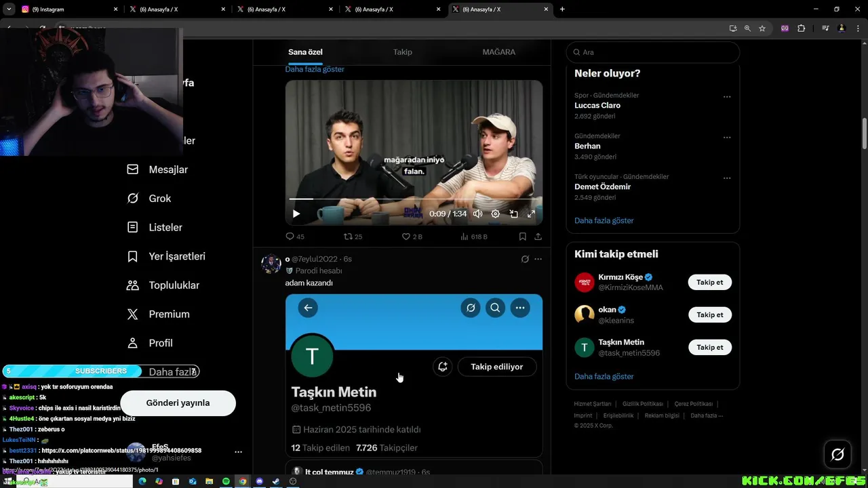Open options for Berhan trend

[x=727, y=137]
